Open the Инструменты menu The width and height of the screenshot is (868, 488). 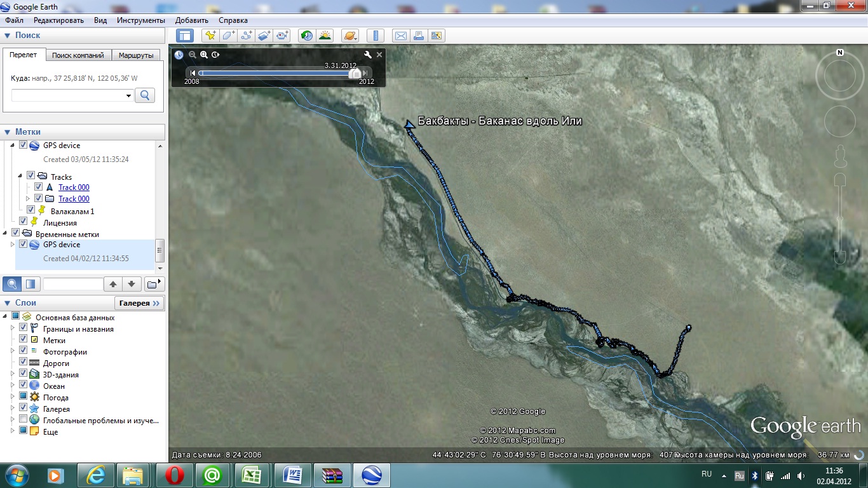click(140, 20)
